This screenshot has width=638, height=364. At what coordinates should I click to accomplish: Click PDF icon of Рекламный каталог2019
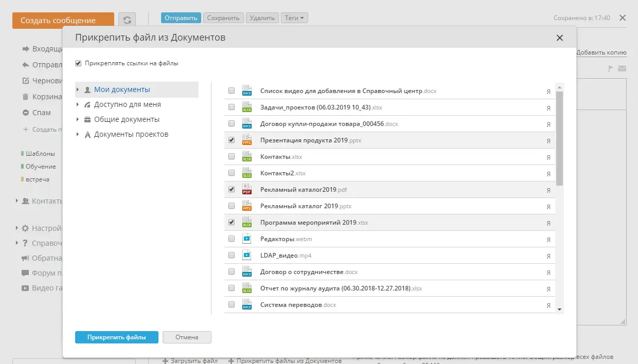point(247,190)
